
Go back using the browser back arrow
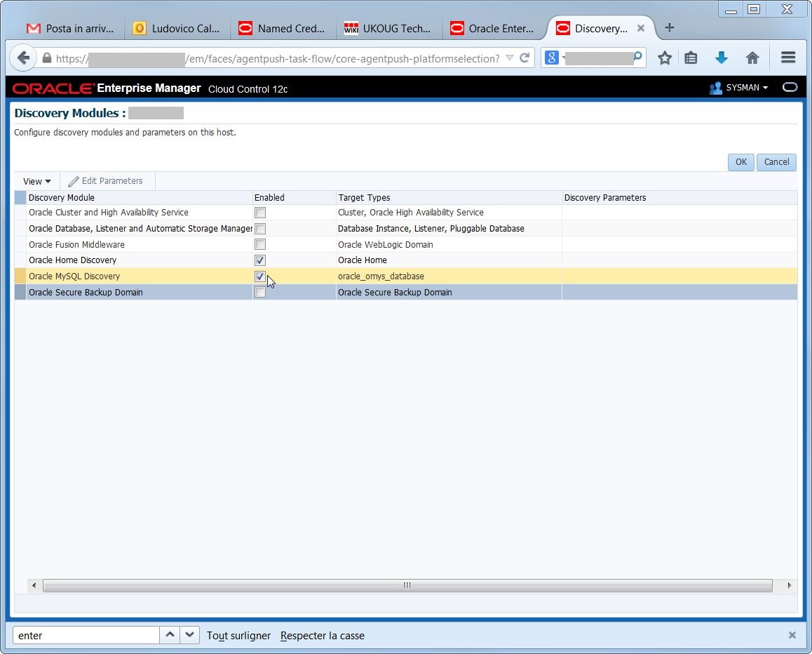(x=22, y=58)
